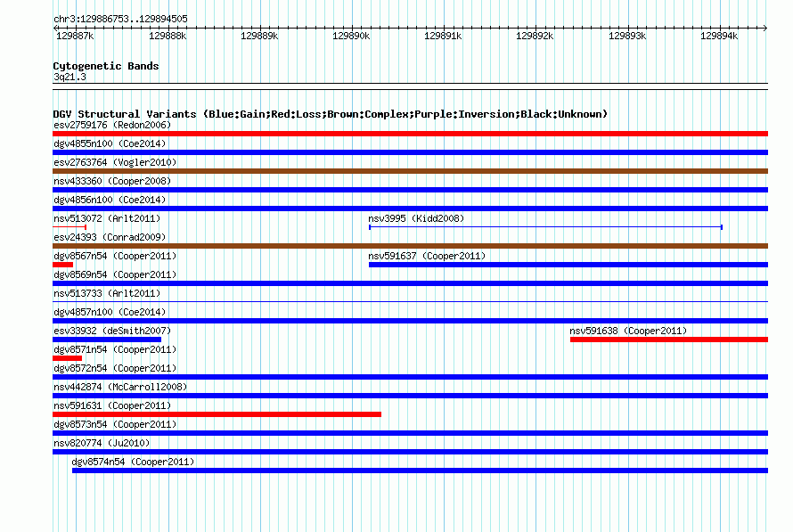The image size is (793, 532).
Task: Click dgv8573n54 (Cooper2011) label
Action: [x=115, y=424]
